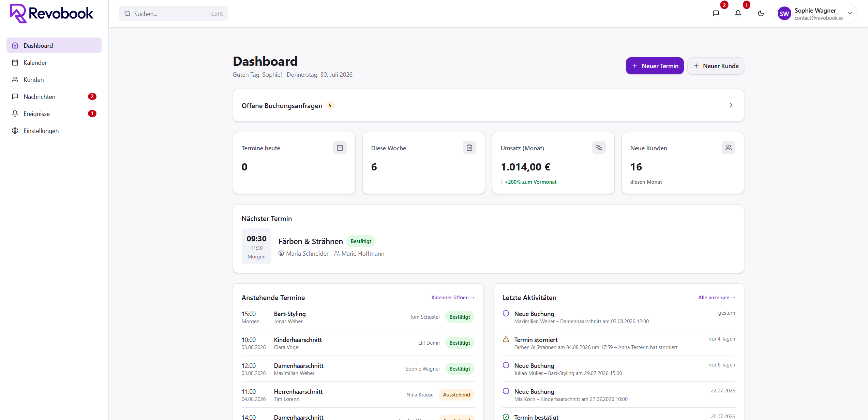The width and height of the screenshot is (868, 420).
Task: Select the 1.014,00 € revenue value
Action: point(525,167)
